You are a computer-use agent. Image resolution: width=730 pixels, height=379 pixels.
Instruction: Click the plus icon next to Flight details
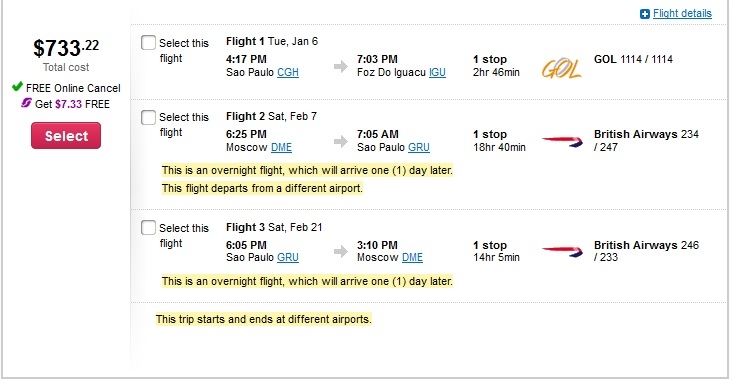coord(645,14)
